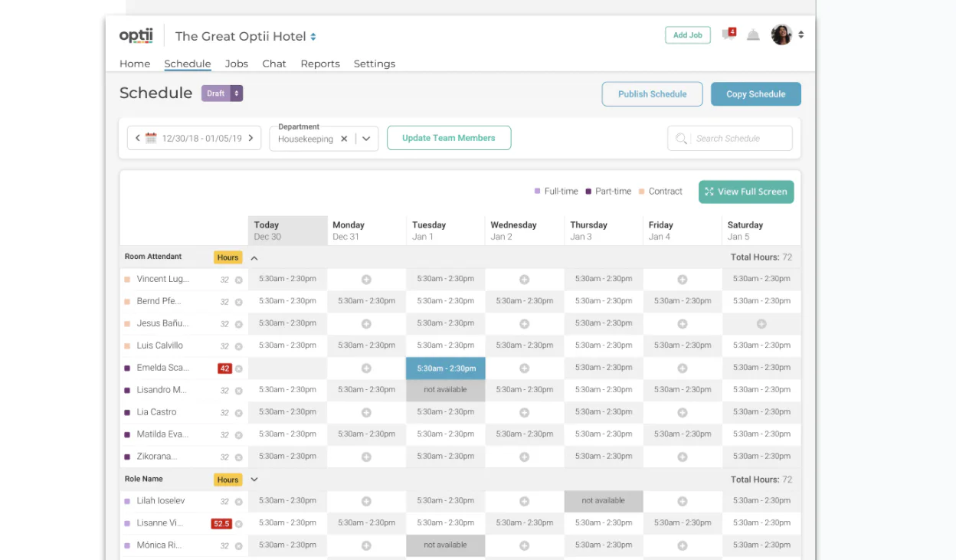Remove Lisandro M row using x icon
This screenshot has height=560, width=956.
coord(238,391)
